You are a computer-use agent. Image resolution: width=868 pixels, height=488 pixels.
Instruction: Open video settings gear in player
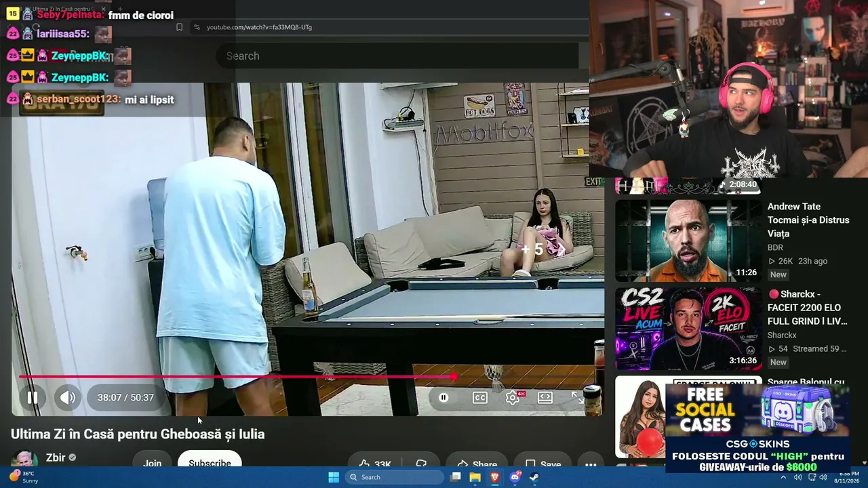coord(513,398)
